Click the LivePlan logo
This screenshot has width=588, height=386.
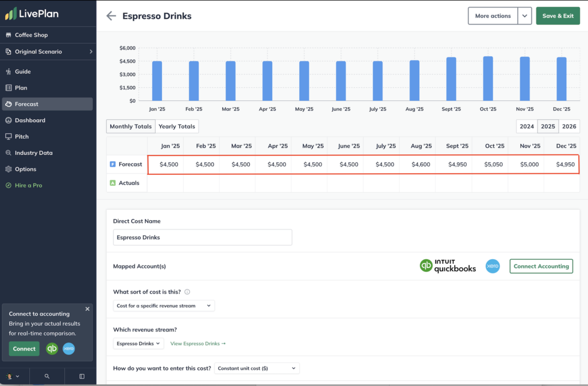32,13
